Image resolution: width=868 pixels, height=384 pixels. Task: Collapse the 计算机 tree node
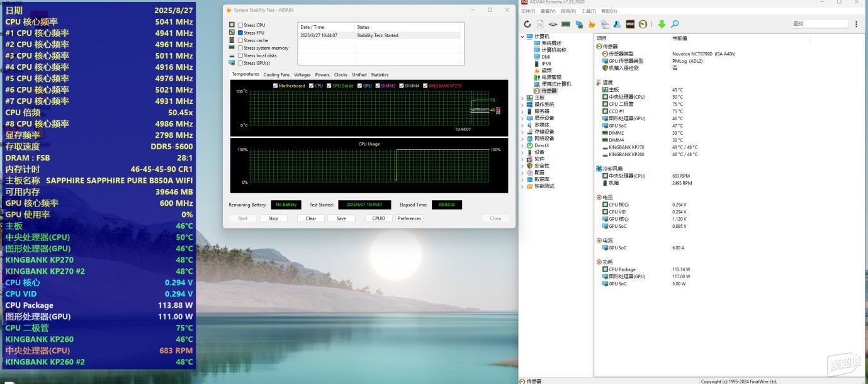pos(522,37)
